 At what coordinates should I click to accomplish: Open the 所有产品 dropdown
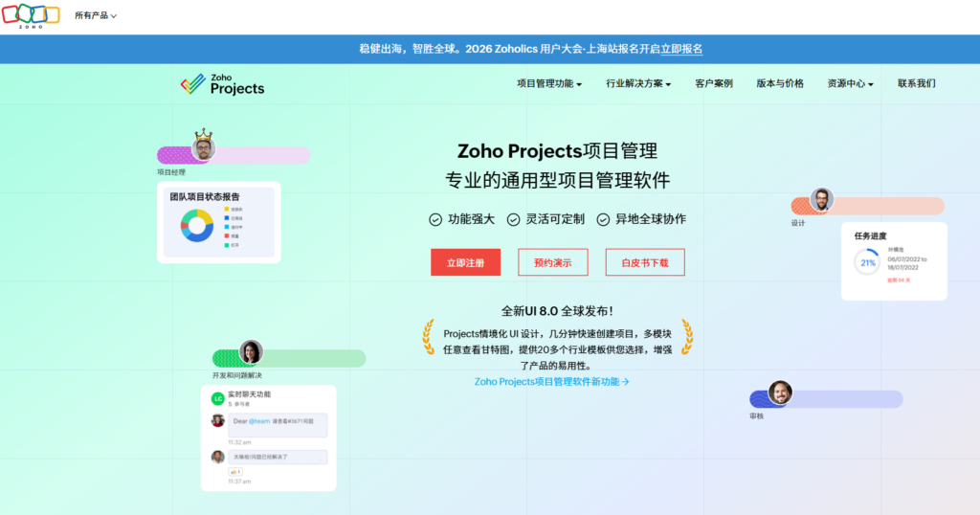(96, 15)
